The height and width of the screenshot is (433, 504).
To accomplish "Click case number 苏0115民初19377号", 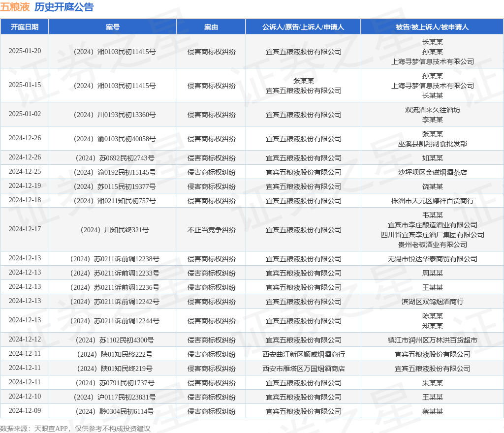I will tap(115, 186).
